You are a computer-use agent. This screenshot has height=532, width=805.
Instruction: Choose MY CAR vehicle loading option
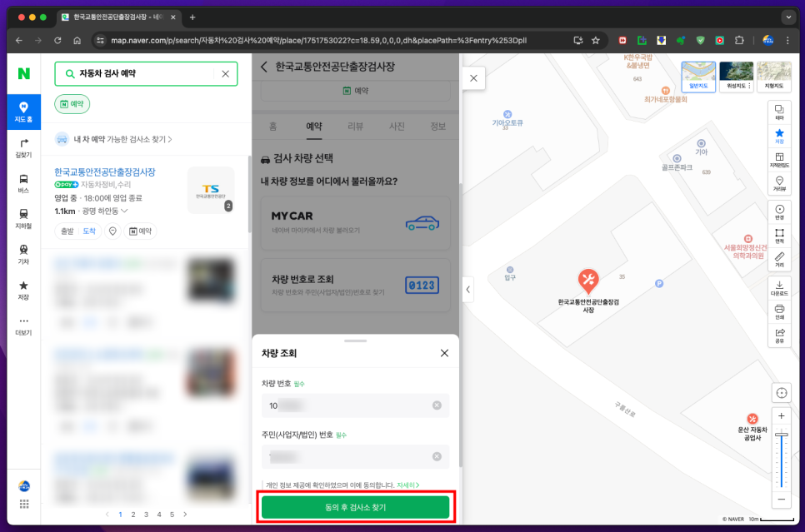point(355,223)
